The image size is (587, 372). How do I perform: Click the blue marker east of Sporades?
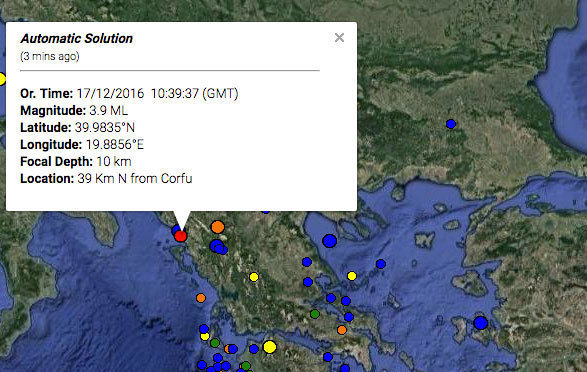coord(381,264)
